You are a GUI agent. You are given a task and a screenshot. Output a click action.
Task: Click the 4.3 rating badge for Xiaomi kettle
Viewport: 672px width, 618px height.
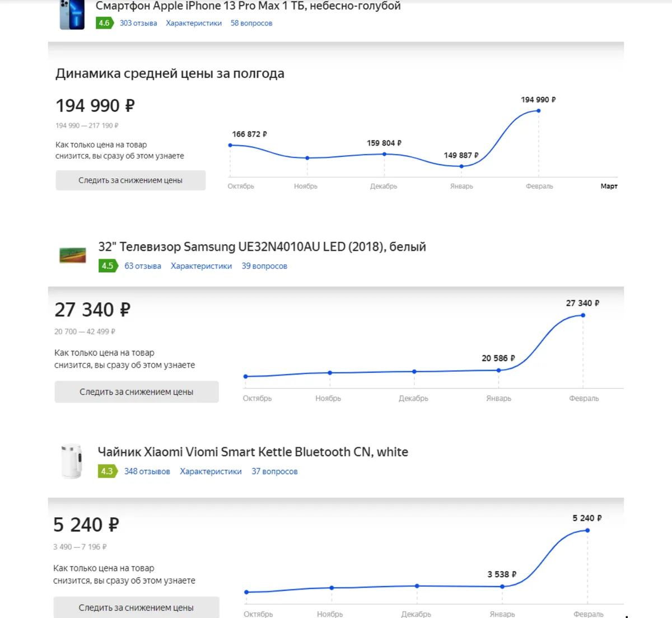point(107,471)
